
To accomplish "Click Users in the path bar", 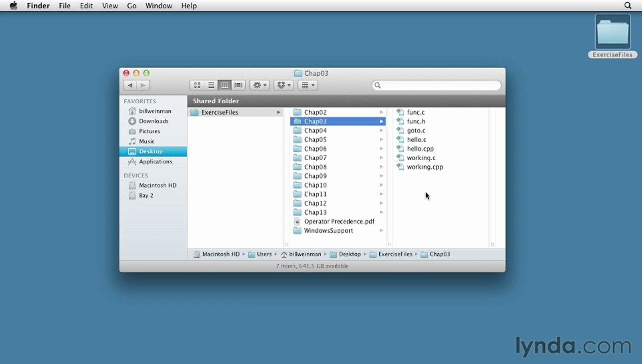I will [x=260, y=254].
